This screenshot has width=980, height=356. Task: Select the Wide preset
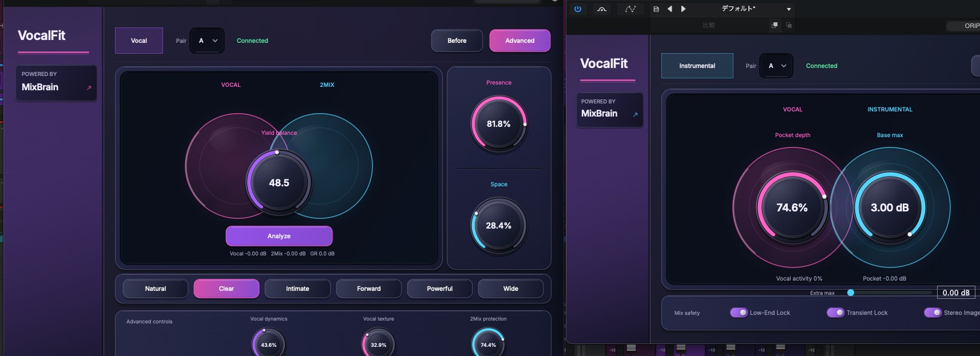coord(511,289)
